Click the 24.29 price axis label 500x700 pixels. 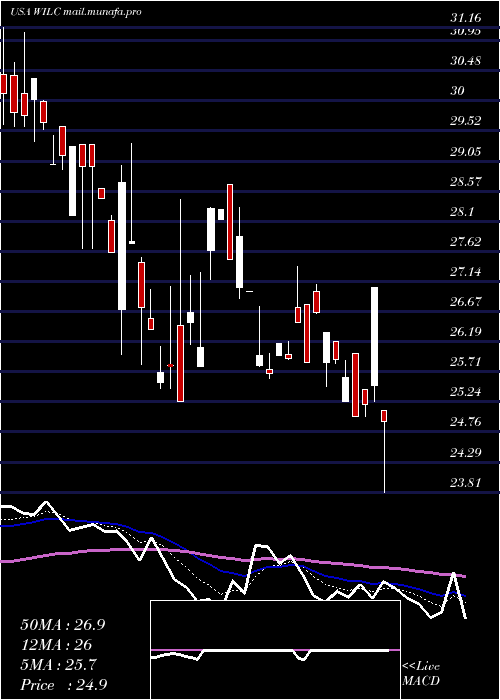466,453
